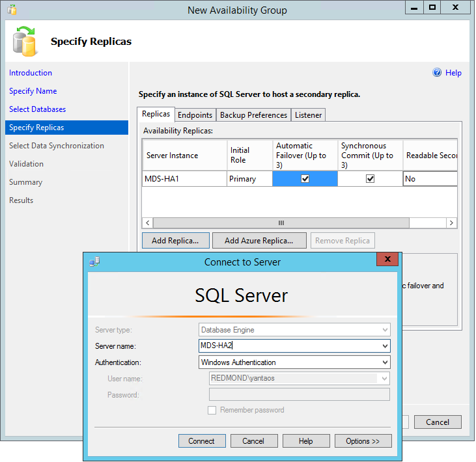Click the Synchronous Commit column header
Viewport: 476px width, 462px height.
tap(371, 156)
